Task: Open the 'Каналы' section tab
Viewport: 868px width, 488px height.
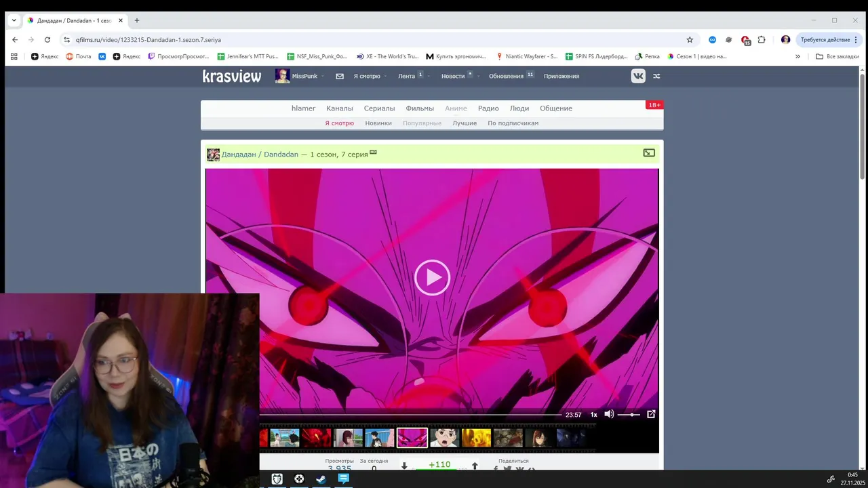Action: click(x=340, y=108)
